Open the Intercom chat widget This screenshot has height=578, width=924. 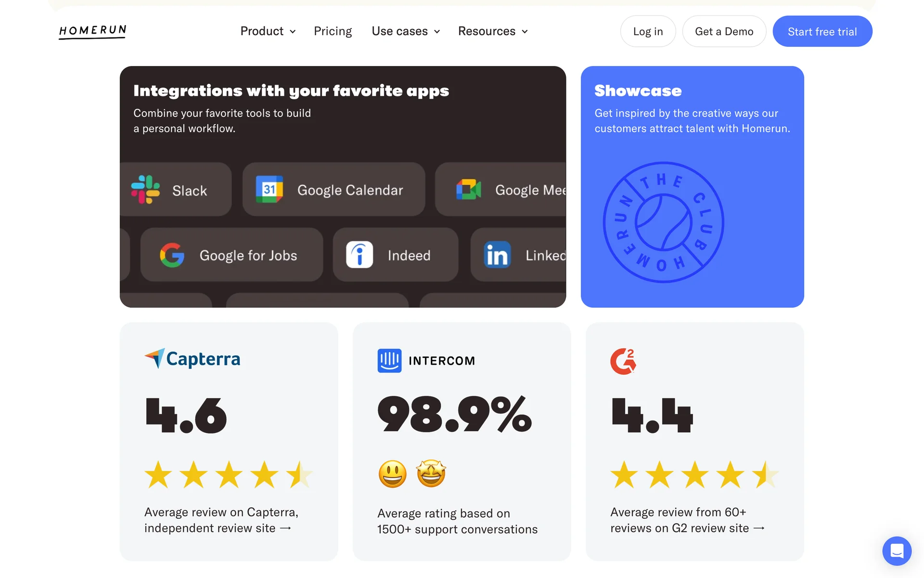[897, 551]
